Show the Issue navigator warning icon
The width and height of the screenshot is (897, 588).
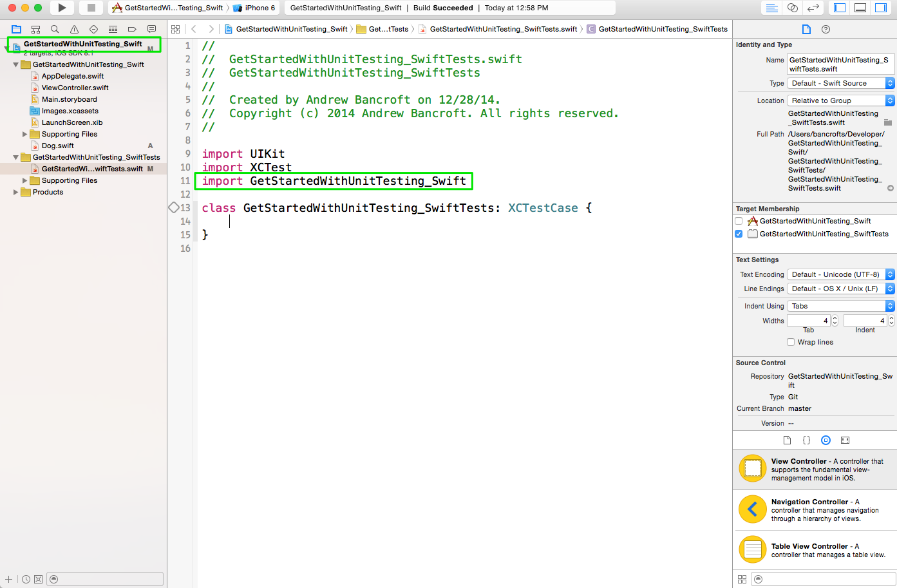(74, 30)
